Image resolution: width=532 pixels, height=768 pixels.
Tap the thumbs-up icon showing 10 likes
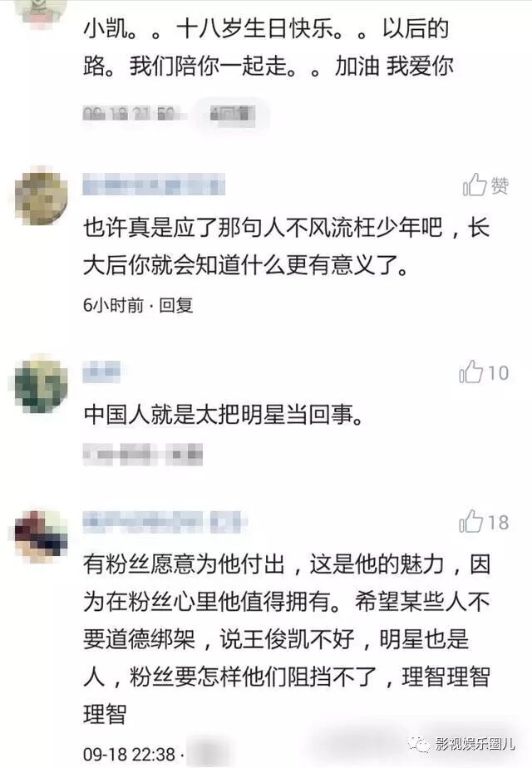pos(470,372)
